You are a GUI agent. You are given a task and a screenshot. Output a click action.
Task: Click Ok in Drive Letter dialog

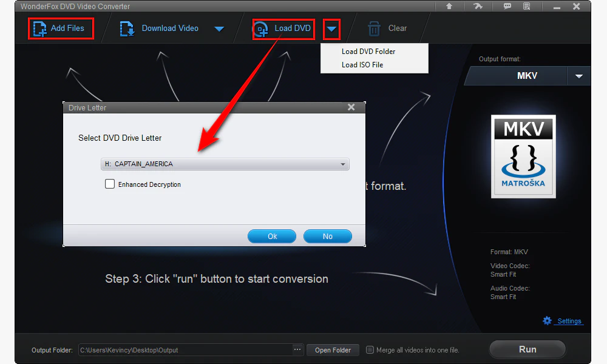coord(272,237)
